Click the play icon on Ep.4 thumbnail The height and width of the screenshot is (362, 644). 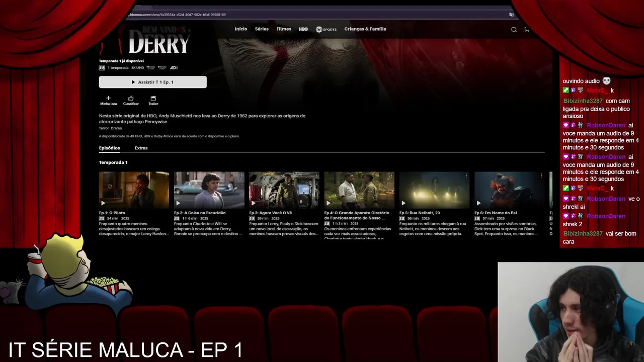pyautogui.click(x=329, y=203)
